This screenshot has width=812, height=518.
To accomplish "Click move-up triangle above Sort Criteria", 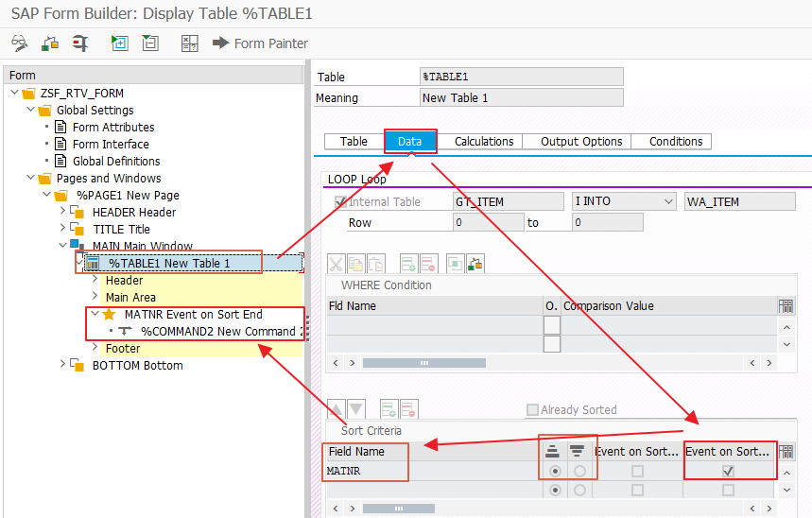I will (337, 409).
